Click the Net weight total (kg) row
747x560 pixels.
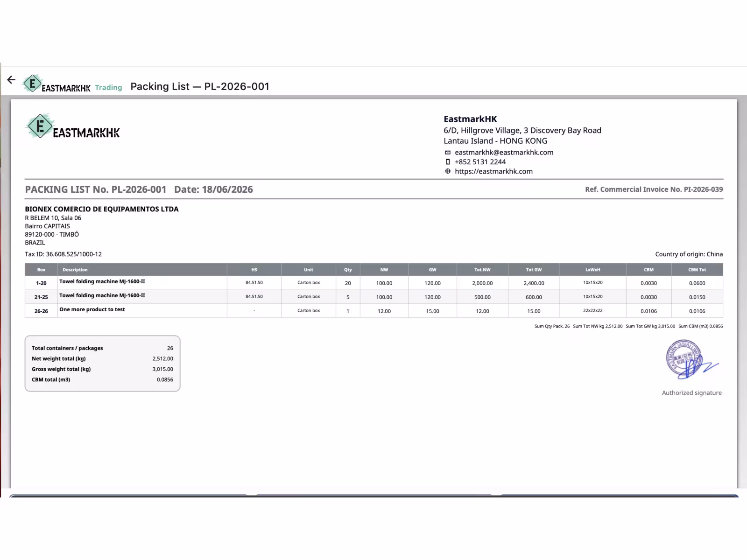click(102, 359)
